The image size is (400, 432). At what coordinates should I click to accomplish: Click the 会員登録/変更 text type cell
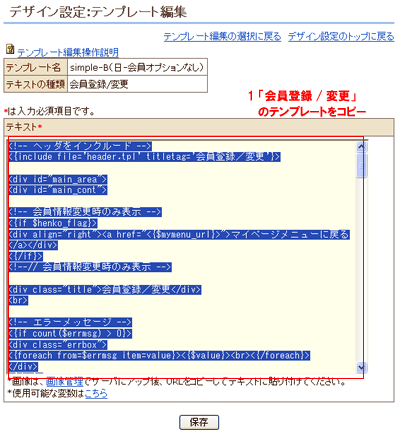pyautogui.click(x=137, y=84)
